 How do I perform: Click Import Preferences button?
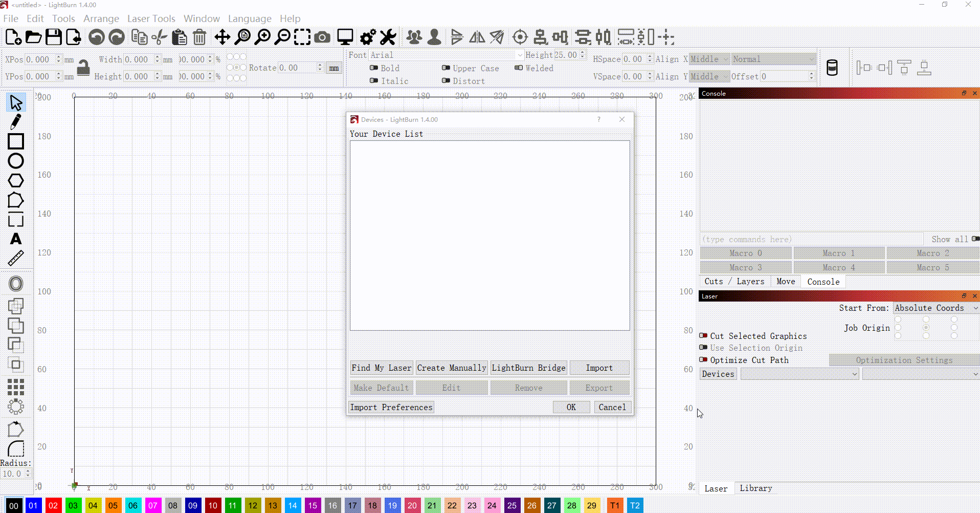point(391,408)
